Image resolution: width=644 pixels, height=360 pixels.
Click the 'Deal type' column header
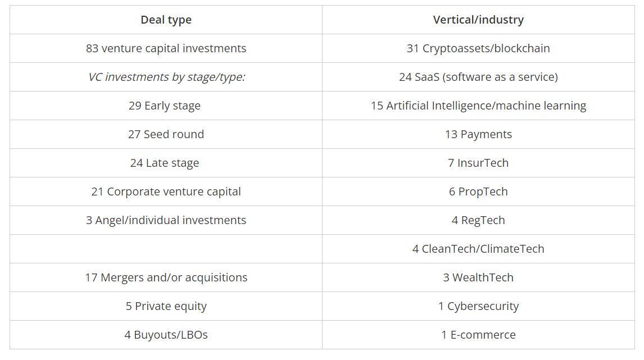166,20
